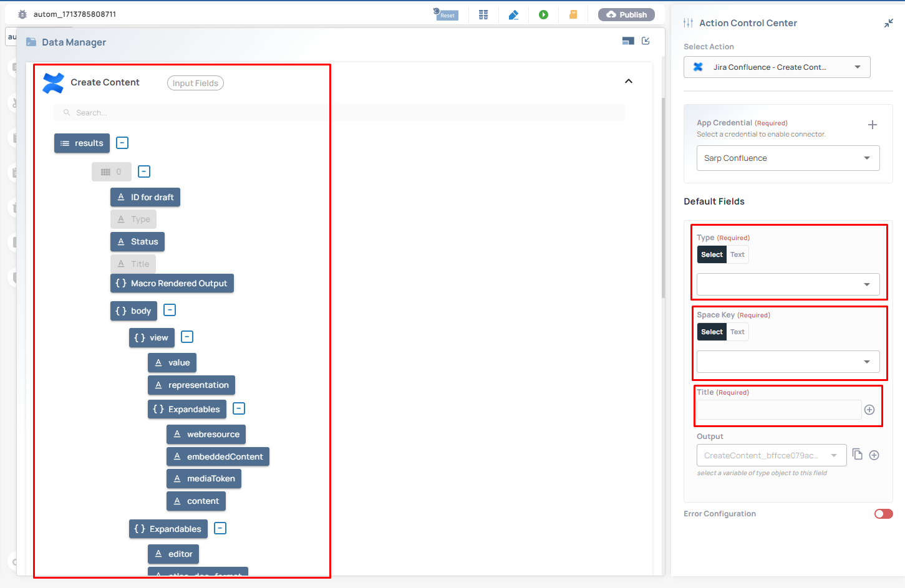Copy the Output variable with copy icon
The height and width of the screenshot is (588, 905).
(858, 455)
